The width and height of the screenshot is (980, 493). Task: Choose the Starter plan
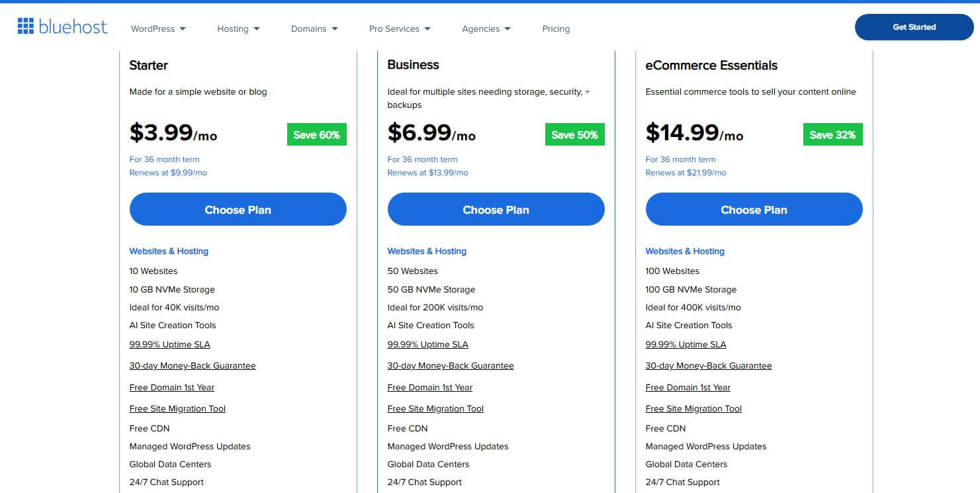(238, 210)
